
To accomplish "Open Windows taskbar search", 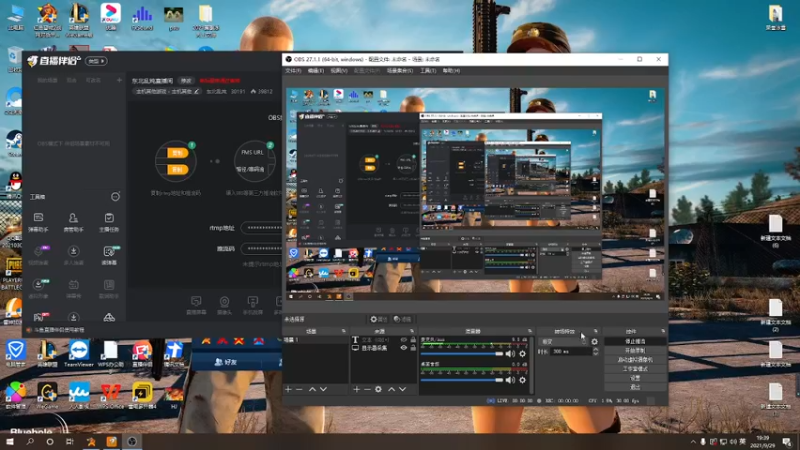I will tap(30, 441).
